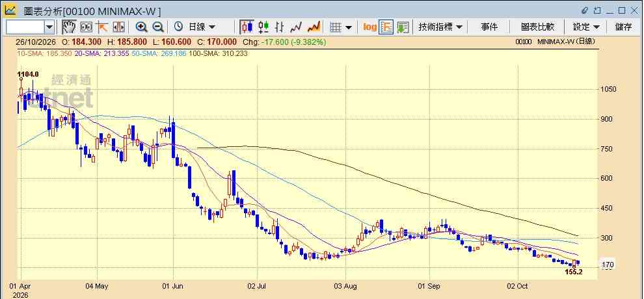The width and height of the screenshot is (644, 299).
Task: Click the 02 Jul date label
Action: (257, 286)
